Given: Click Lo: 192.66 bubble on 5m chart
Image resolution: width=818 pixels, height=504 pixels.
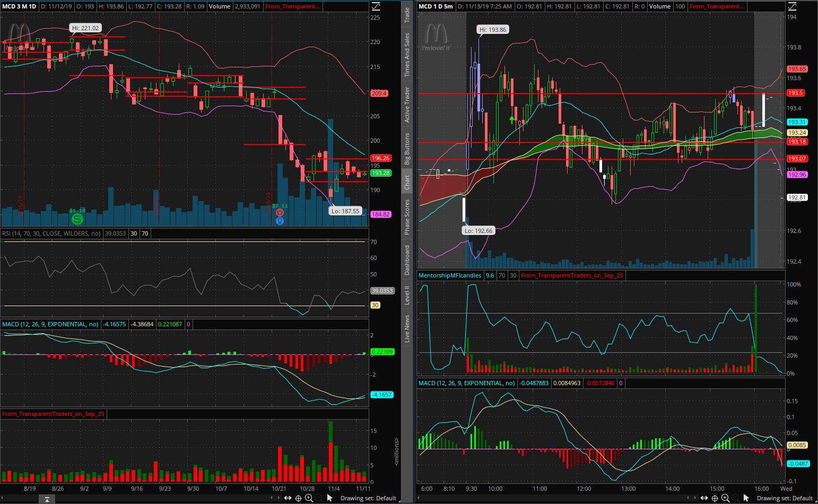Looking at the screenshot, I should pos(478,231).
